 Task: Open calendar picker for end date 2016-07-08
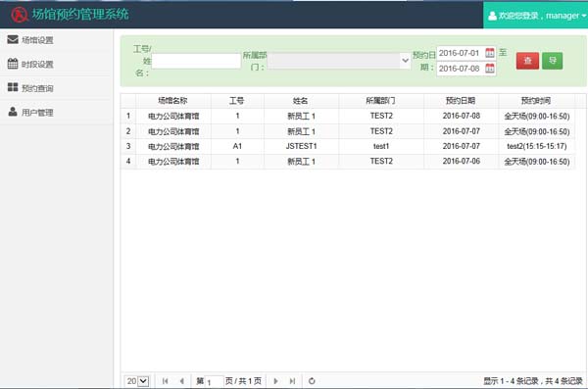489,69
